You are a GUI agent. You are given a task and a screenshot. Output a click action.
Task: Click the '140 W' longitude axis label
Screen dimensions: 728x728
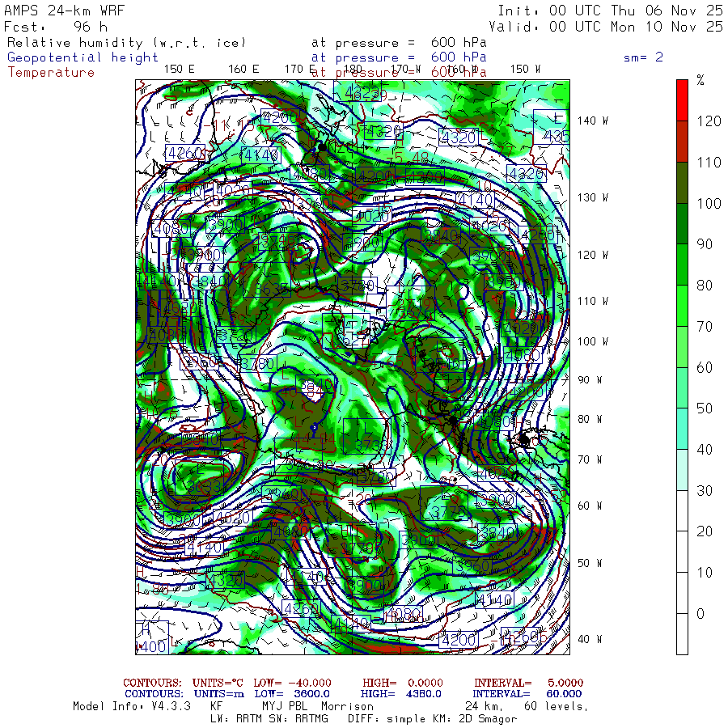(592, 121)
